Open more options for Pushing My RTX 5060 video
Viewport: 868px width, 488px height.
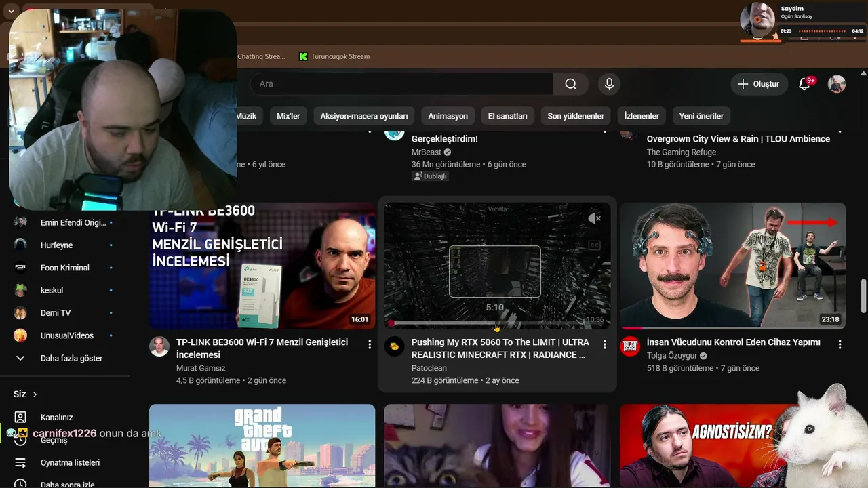point(605,344)
